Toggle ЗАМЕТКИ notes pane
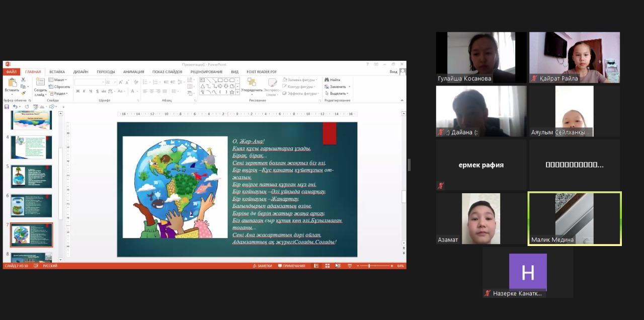The image size is (644, 320). pos(262,266)
